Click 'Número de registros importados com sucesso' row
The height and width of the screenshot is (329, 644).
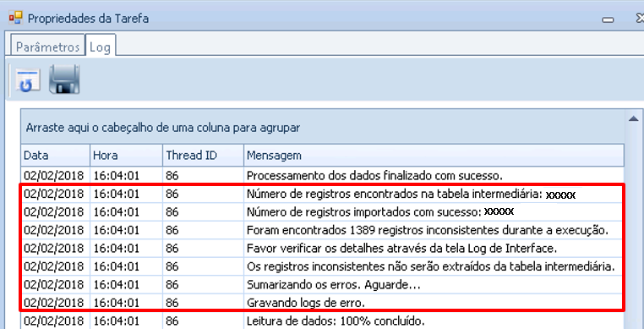pyautogui.click(x=322, y=212)
